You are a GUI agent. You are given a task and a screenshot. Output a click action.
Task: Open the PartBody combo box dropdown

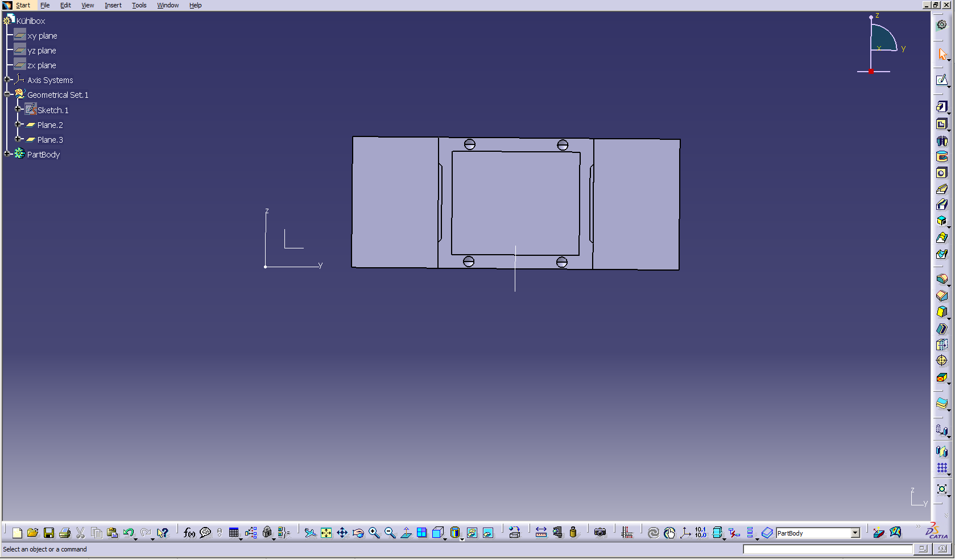(855, 533)
